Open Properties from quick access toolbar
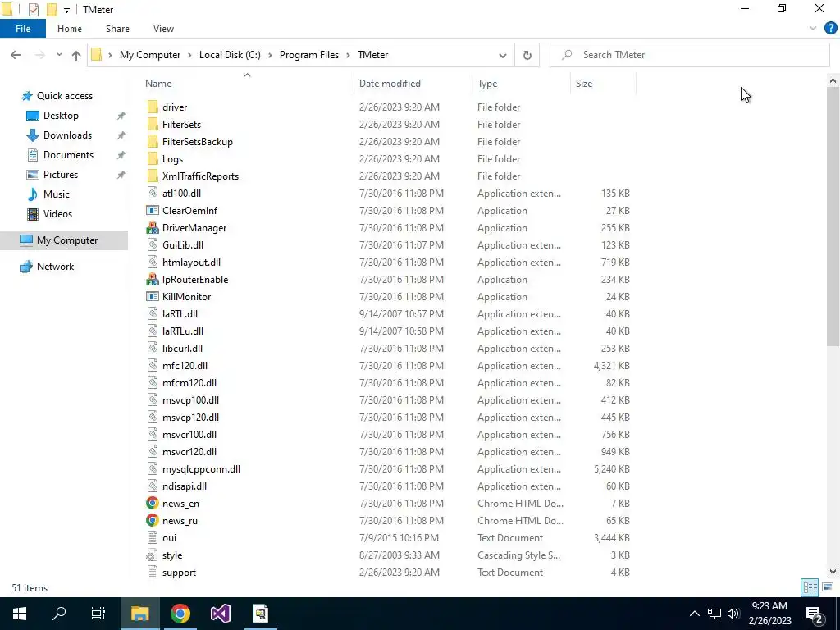 [33, 9]
